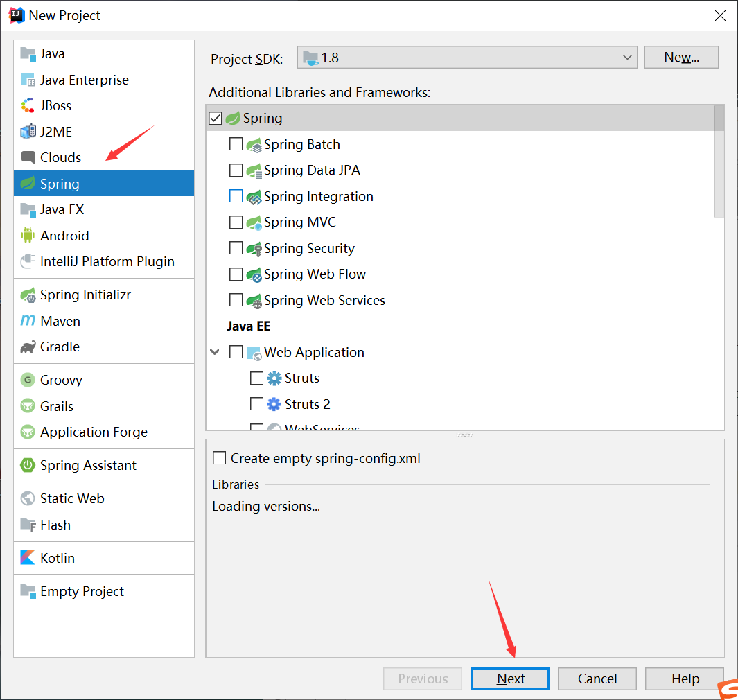Screen dimensions: 738x700
Task: Select the Kotlin project type
Action: [104, 558]
